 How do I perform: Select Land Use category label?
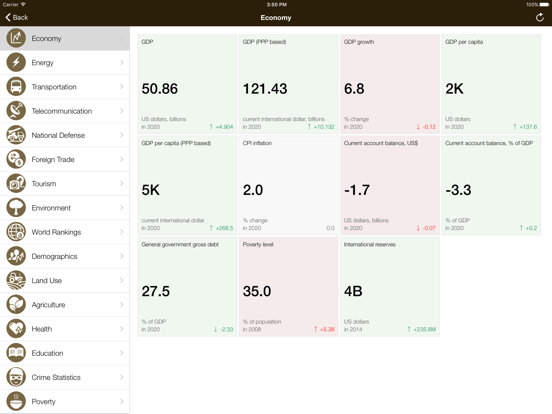click(46, 281)
